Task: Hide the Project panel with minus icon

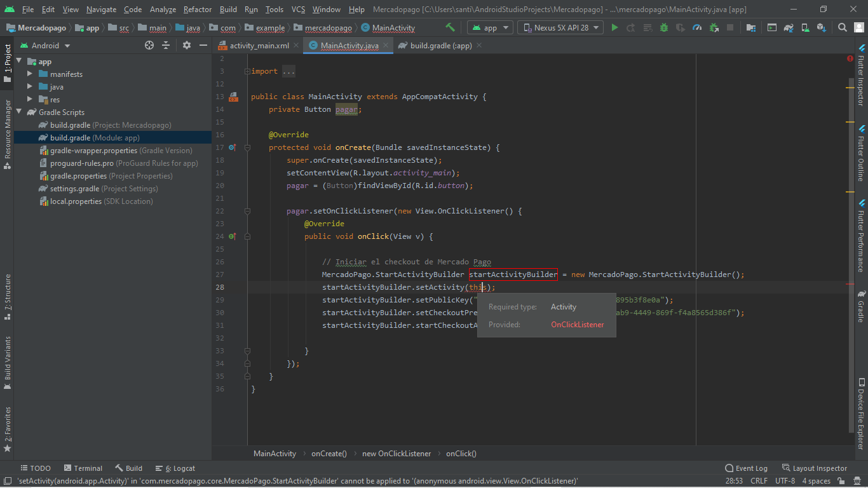Action: point(203,45)
